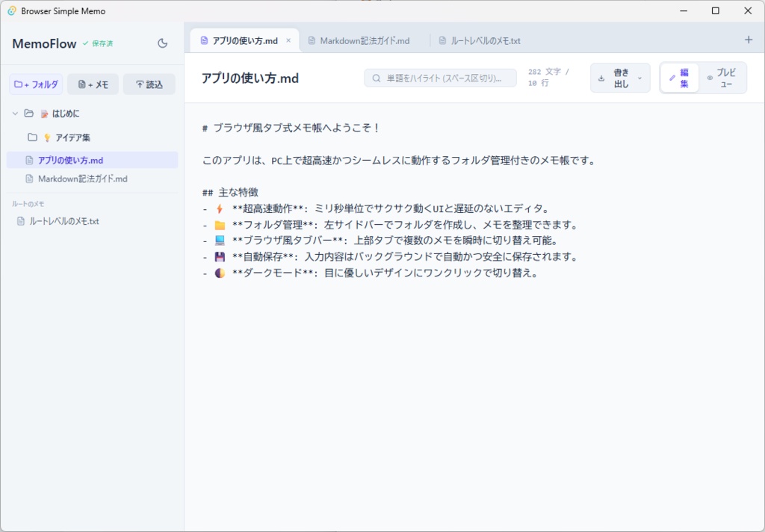765x532 pixels.
Task: Click the half-moon emoji in editor
Action: (220, 273)
